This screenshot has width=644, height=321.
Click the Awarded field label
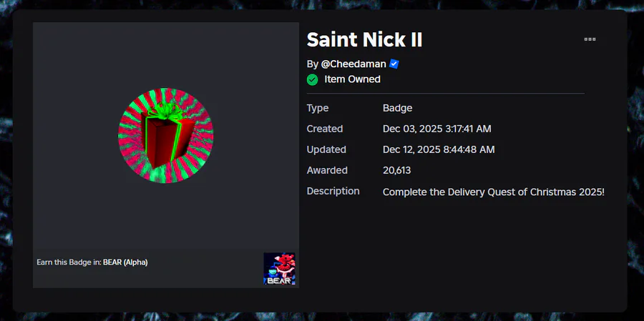click(327, 170)
